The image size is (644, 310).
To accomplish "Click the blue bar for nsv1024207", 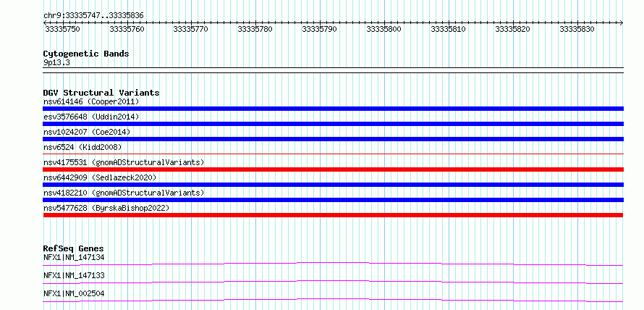I will click(x=333, y=139).
